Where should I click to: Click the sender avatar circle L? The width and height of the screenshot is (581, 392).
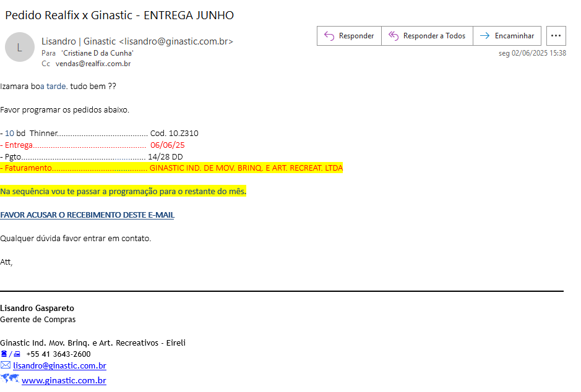coord(20,47)
